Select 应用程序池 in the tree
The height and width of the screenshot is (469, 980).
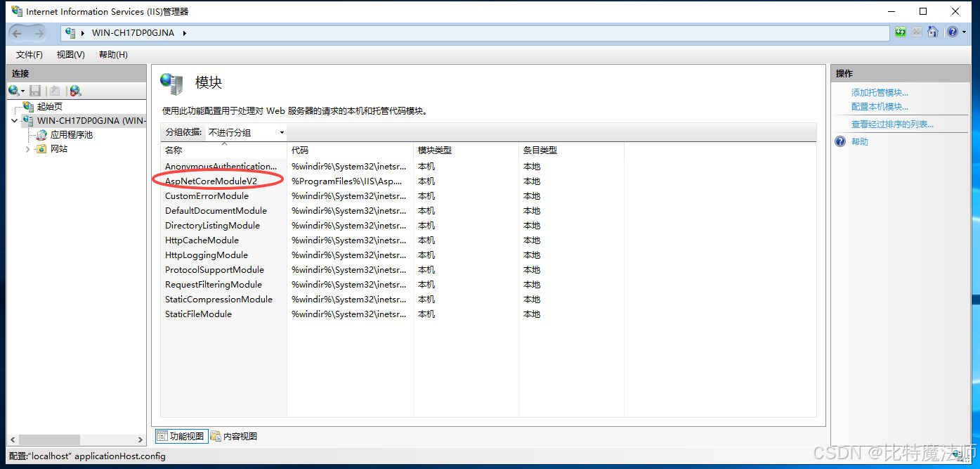tap(72, 134)
